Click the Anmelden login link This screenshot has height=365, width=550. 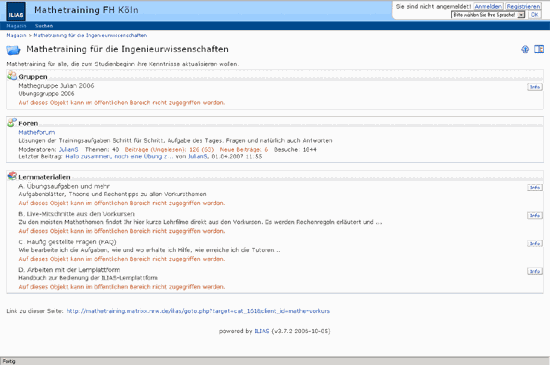[x=488, y=6]
